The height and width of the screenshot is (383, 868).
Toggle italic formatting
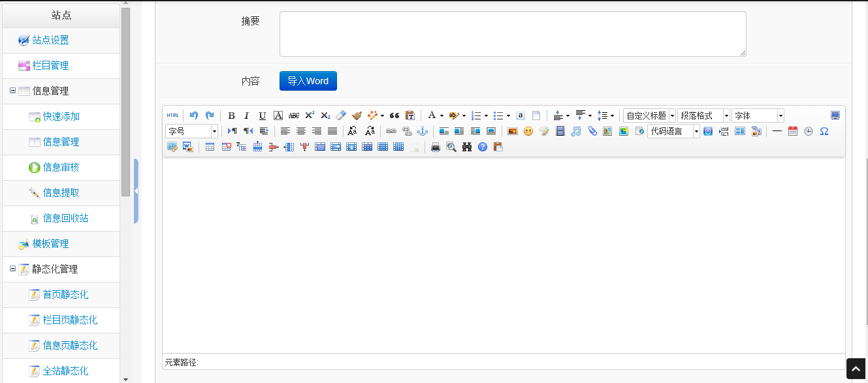[x=247, y=115]
